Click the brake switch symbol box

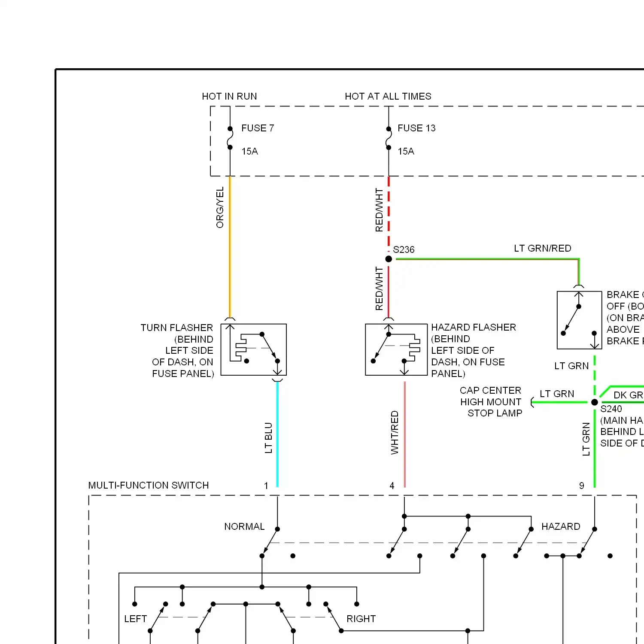pos(579,320)
